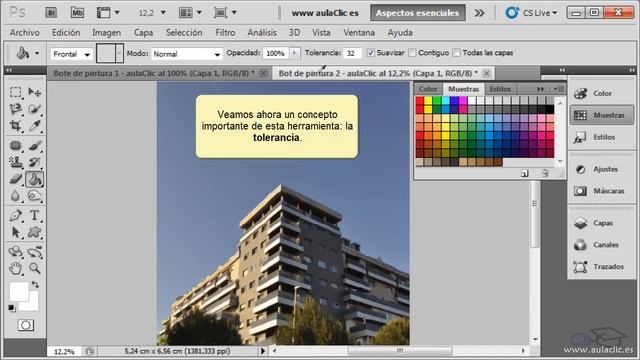Pick the red swatch in Muestras
This screenshot has width=640, height=360.
[420, 100]
